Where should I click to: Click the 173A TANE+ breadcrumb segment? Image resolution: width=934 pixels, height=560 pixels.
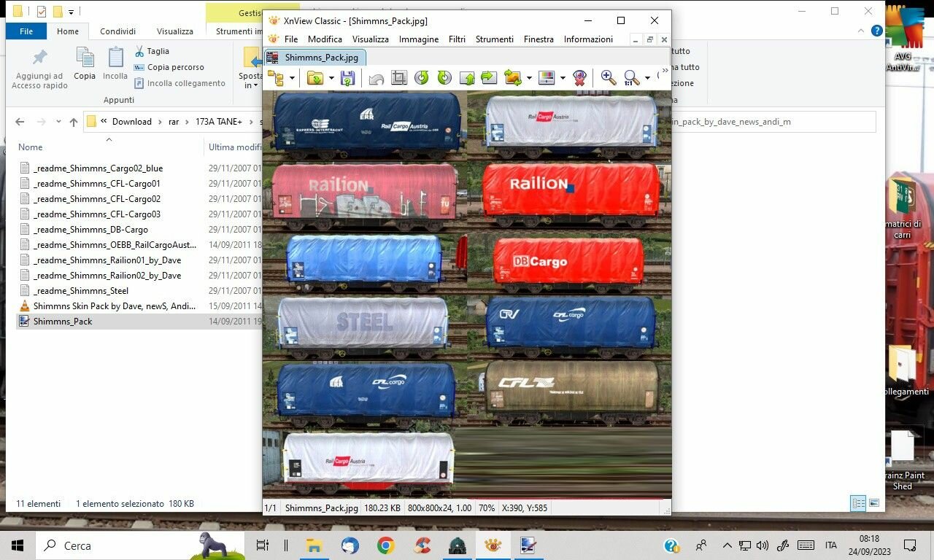click(x=219, y=122)
